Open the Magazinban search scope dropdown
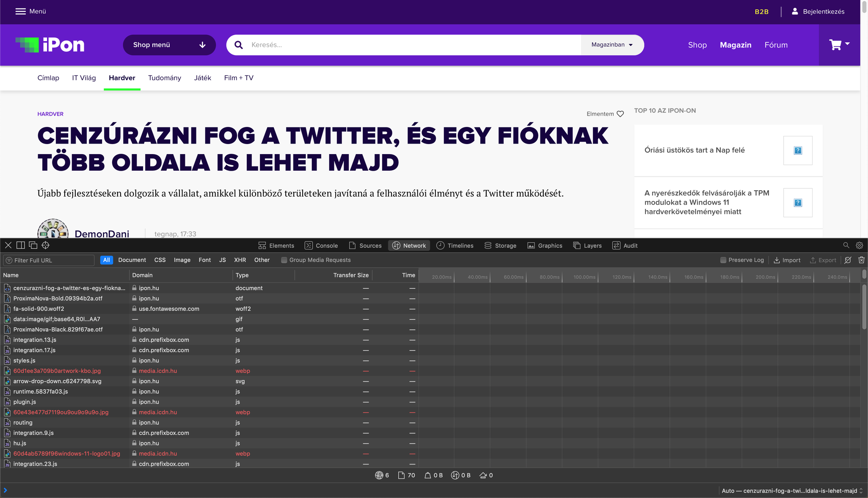868x498 pixels. pos(612,45)
